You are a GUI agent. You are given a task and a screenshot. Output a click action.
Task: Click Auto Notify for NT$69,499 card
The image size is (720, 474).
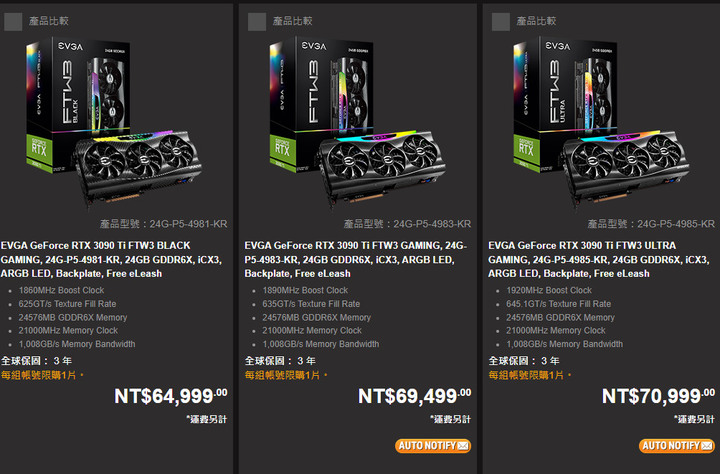point(433,446)
